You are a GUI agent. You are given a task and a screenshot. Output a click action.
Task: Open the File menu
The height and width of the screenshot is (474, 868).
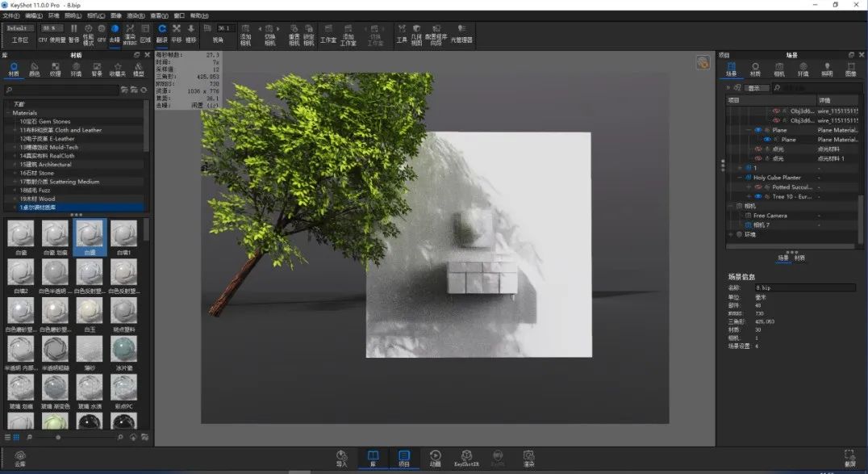(x=11, y=15)
